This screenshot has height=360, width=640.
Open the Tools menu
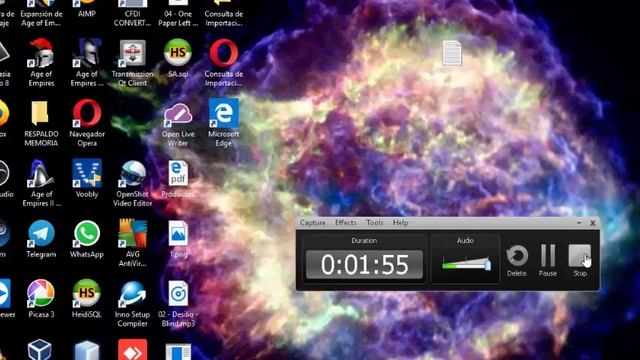(375, 223)
